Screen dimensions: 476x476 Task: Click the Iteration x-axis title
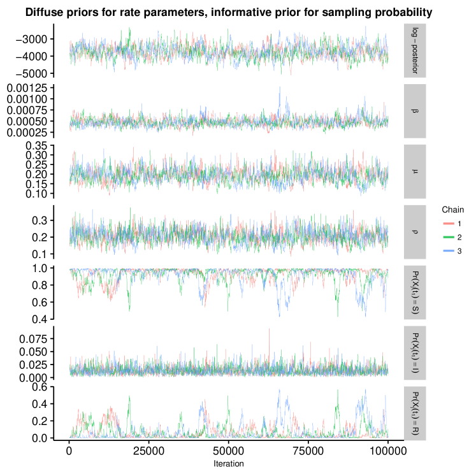[x=229, y=463]
